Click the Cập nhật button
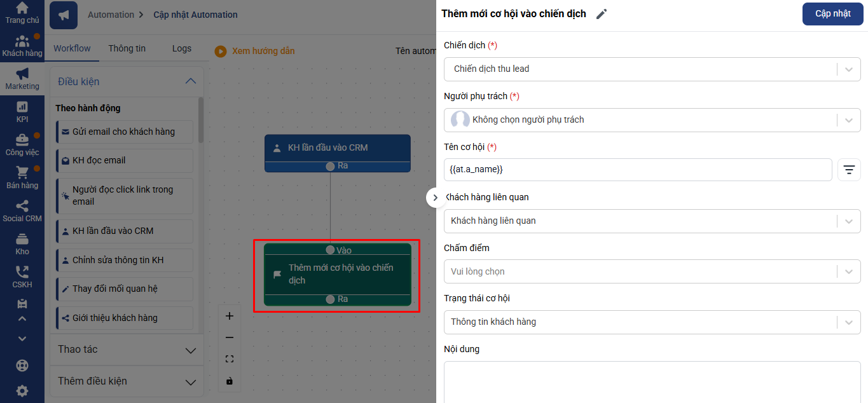 832,14
